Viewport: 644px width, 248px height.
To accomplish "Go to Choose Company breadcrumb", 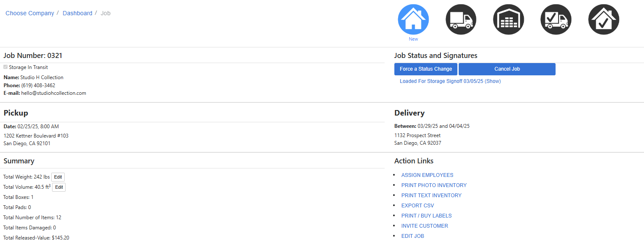I will click(x=30, y=13).
